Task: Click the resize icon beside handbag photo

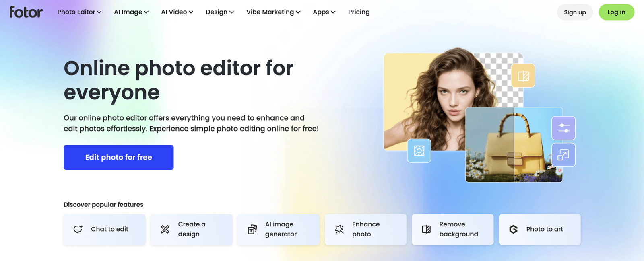Action: (x=563, y=155)
